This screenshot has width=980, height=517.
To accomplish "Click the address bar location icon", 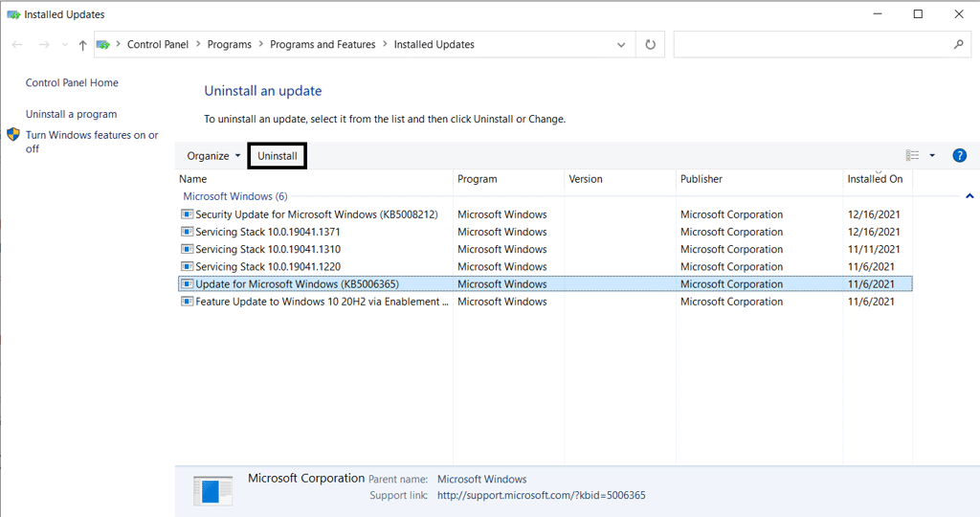I will (x=103, y=44).
